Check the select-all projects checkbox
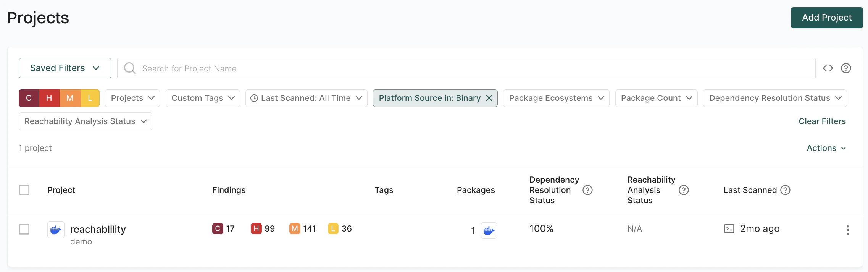868x272 pixels. coord(24,190)
